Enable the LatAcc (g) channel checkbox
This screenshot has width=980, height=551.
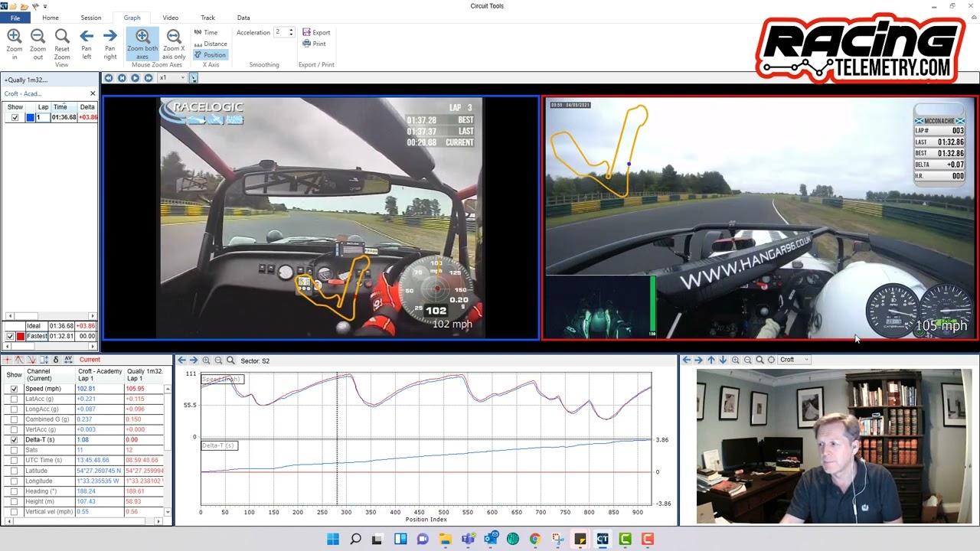click(x=14, y=399)
